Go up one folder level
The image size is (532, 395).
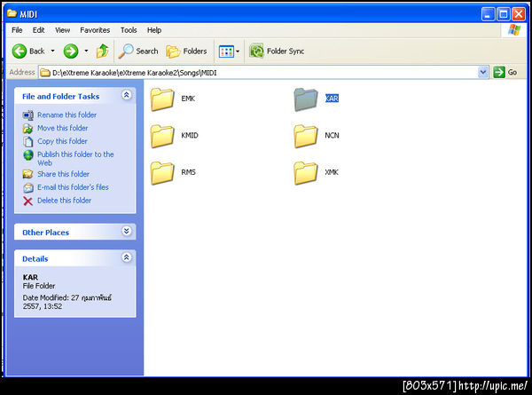[x=103, y=51]
